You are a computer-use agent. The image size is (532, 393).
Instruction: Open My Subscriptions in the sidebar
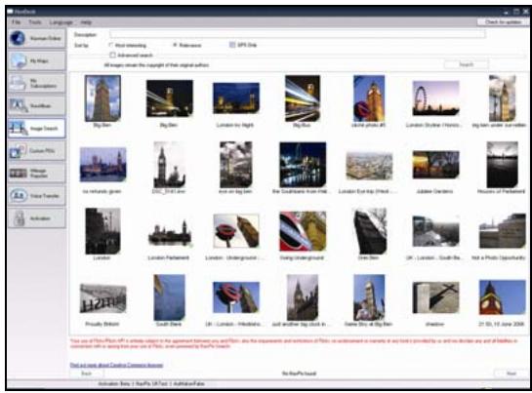(x=37, y=83)
